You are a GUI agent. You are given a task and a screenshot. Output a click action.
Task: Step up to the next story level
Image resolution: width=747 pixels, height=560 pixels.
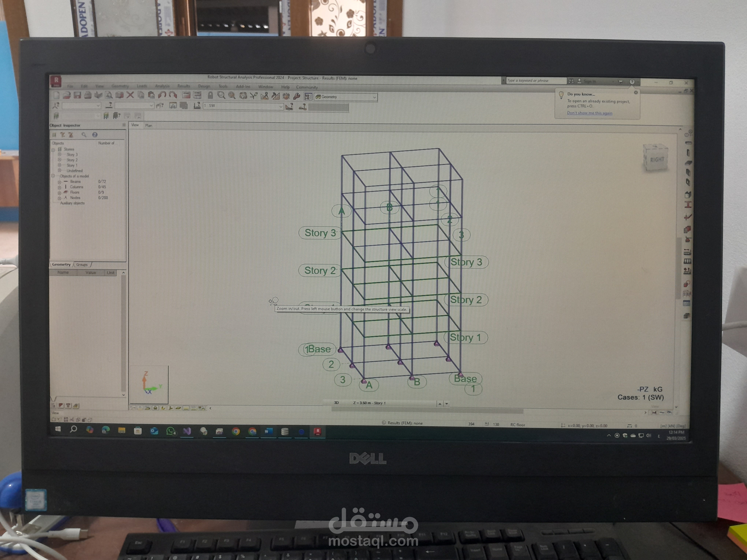click(440, 404)
